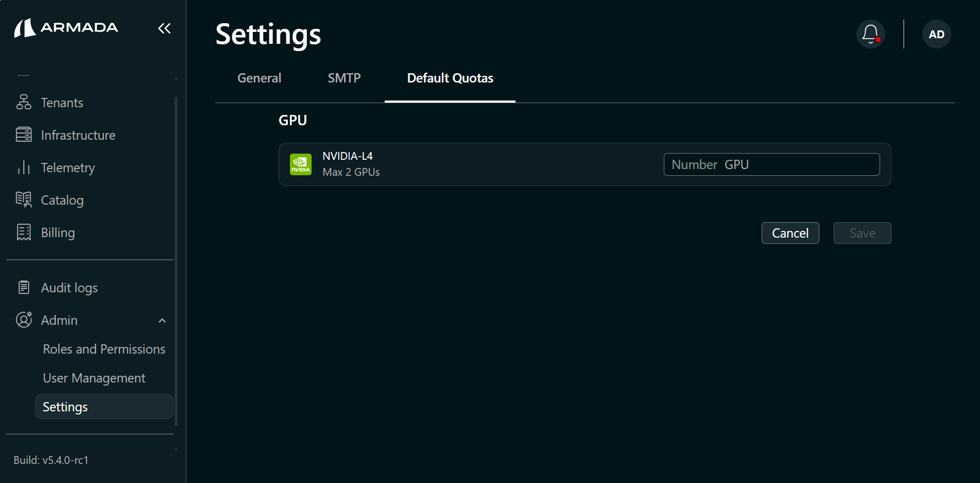This screenshot has height=483, width=980.
Task: Click the Save button
Action: (863, 233)
